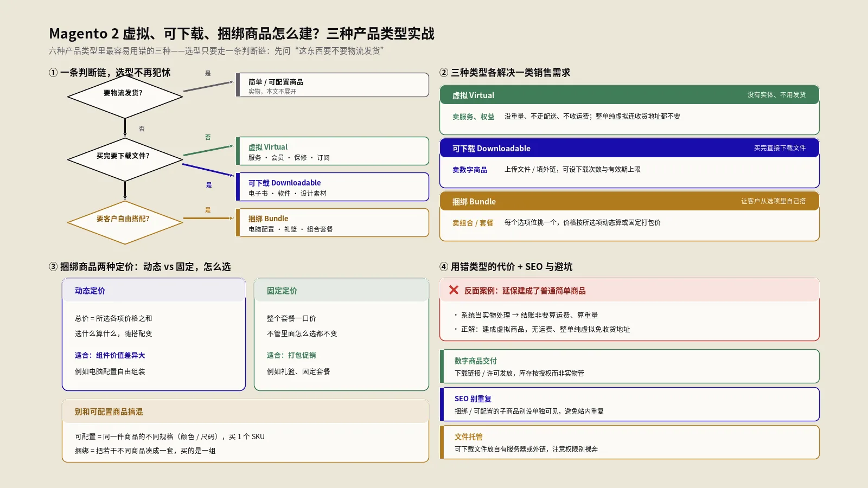Image resolution: width=868 pixels, height=488 pixels.
Task: Click the 让客户从选项里自己搭 tag
Action: pyautogui.click(x=773, y=201)
